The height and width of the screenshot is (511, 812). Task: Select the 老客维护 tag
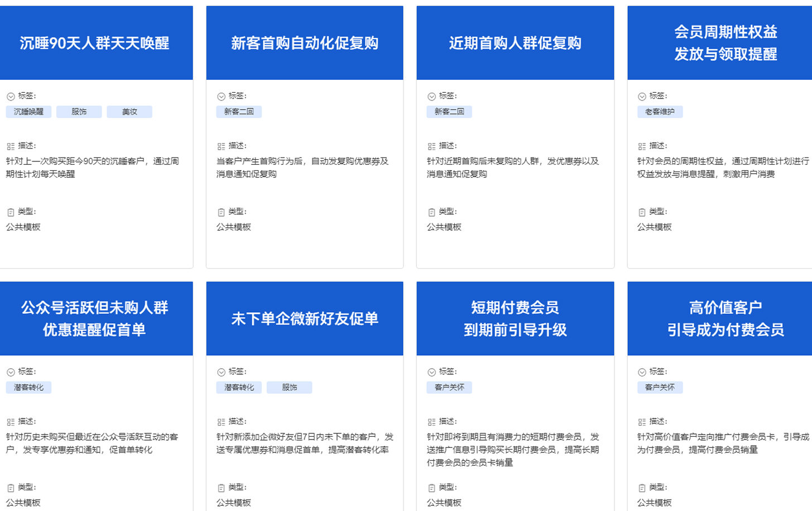[x=660, y=111]
